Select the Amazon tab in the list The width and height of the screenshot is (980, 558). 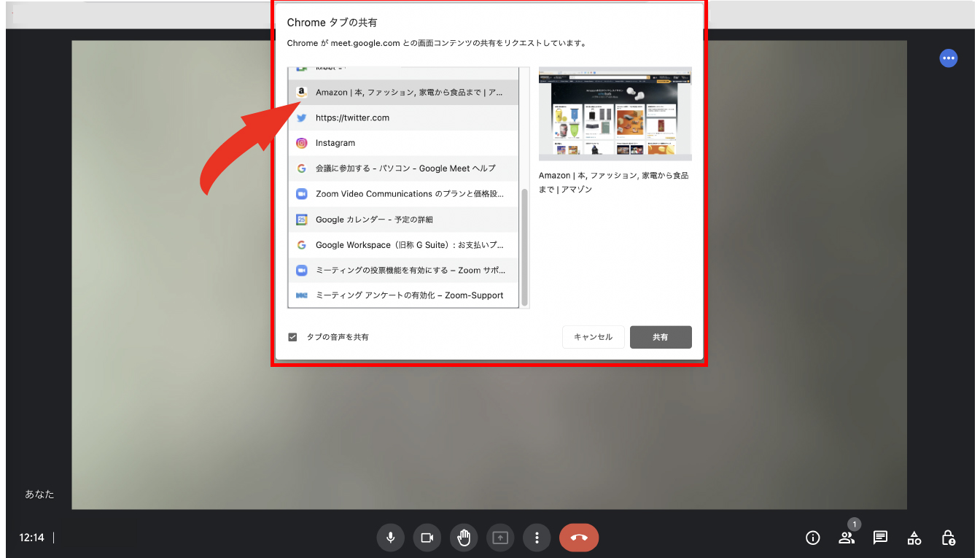point(403,93)
